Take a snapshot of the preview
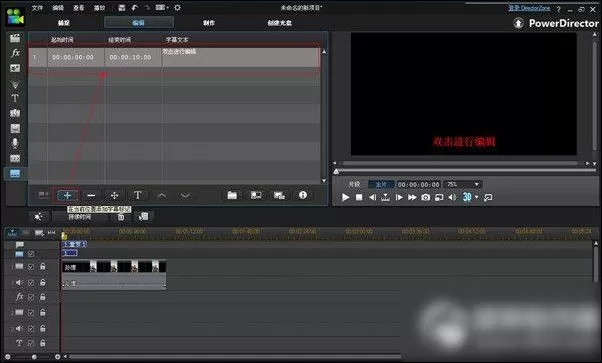The width and height of the screenshot is (602, 363). pos(425,197)
